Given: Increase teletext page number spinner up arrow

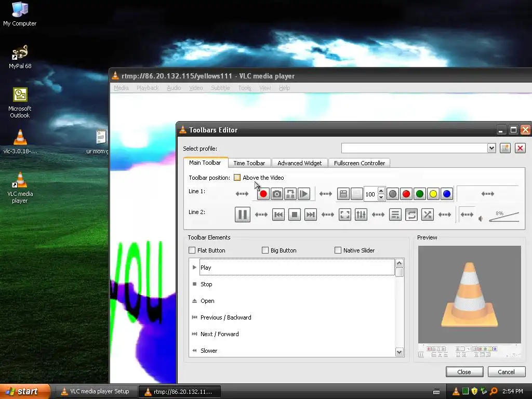Looking at the screenshot, I should pos(381,191).
